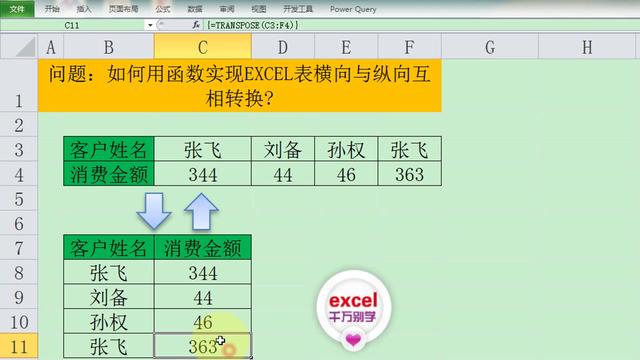
Task: Open the green 文件 (File) tab
Action: [x=17, y=9]
